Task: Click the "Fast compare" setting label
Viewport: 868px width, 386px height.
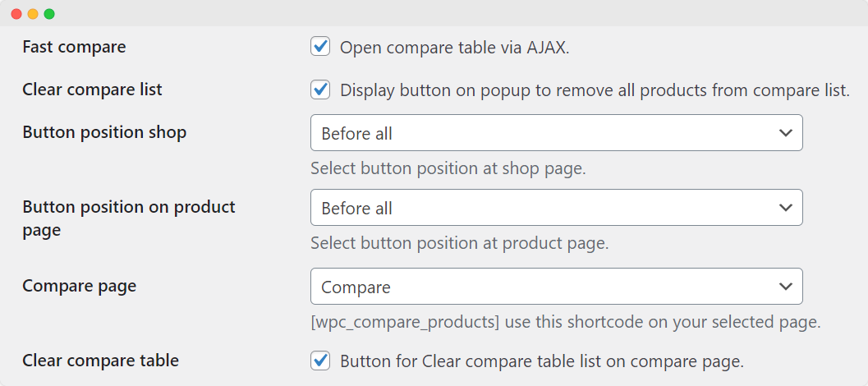Action: 74,47
